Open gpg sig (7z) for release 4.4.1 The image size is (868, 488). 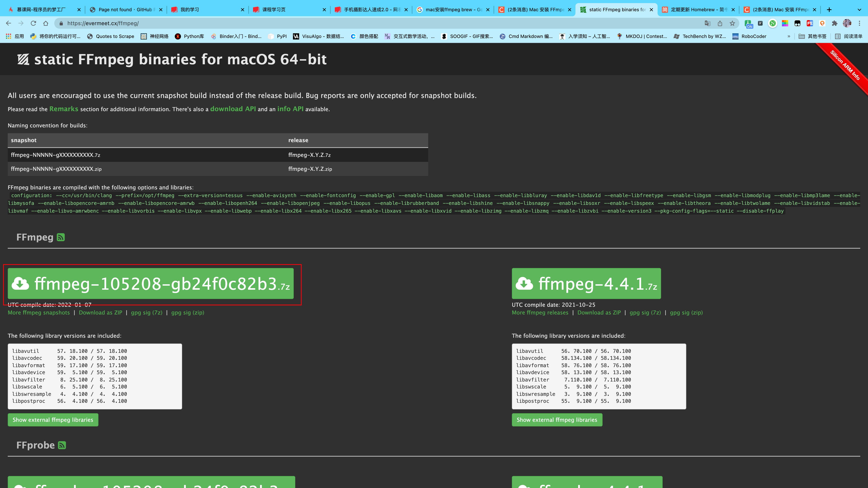click(x=645, y=313)
